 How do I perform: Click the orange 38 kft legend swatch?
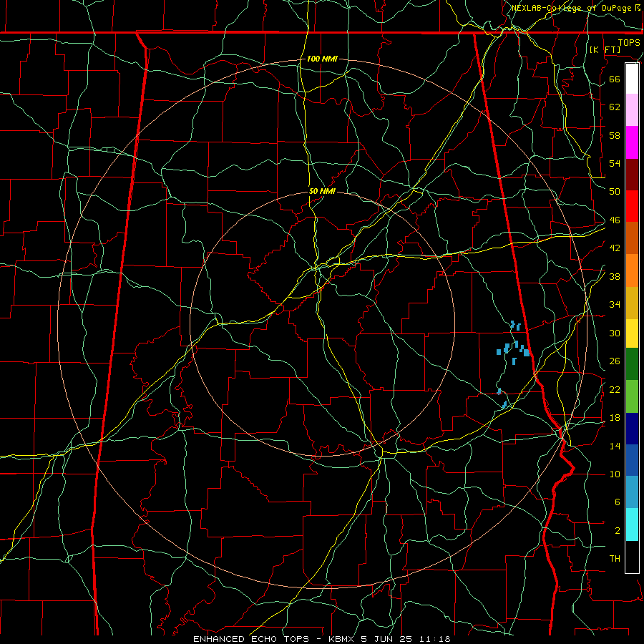(x=632, y=270)
